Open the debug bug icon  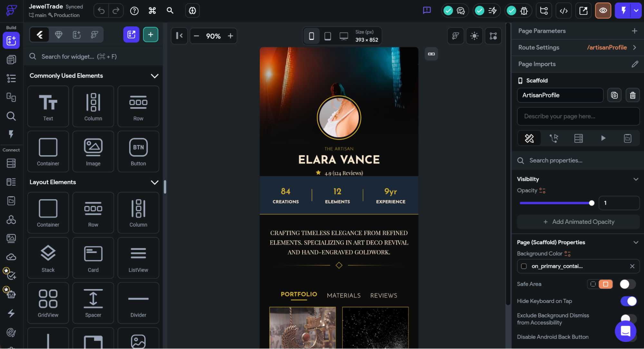coord(524,11)
